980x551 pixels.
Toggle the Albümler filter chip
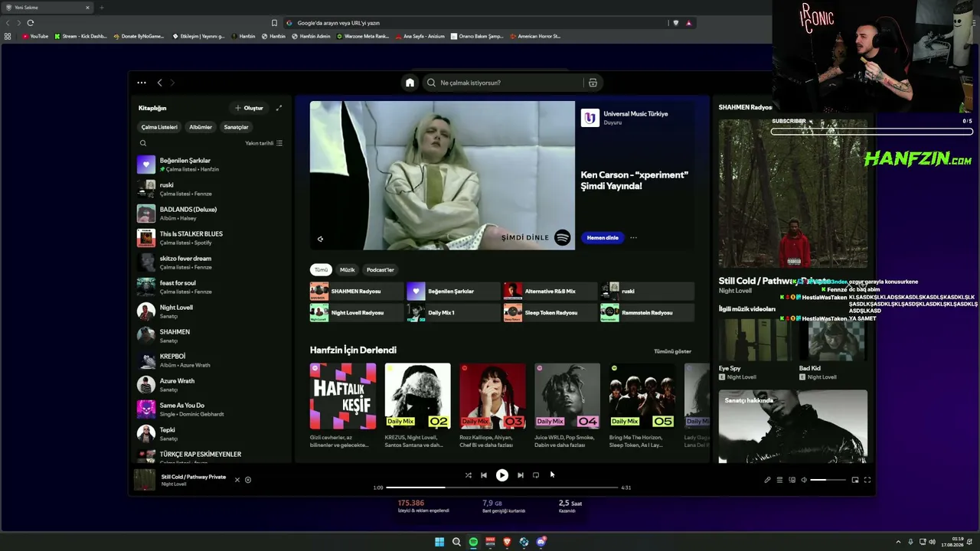201,127
